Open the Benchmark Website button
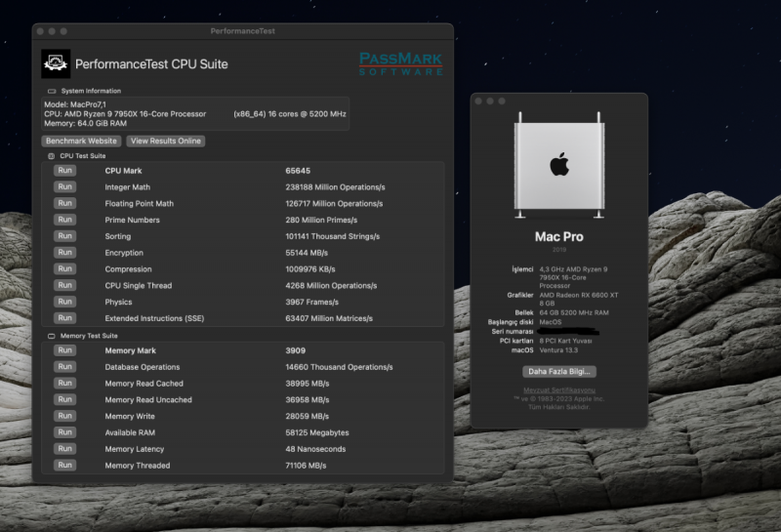781x532 pixels. coord(82,142)
